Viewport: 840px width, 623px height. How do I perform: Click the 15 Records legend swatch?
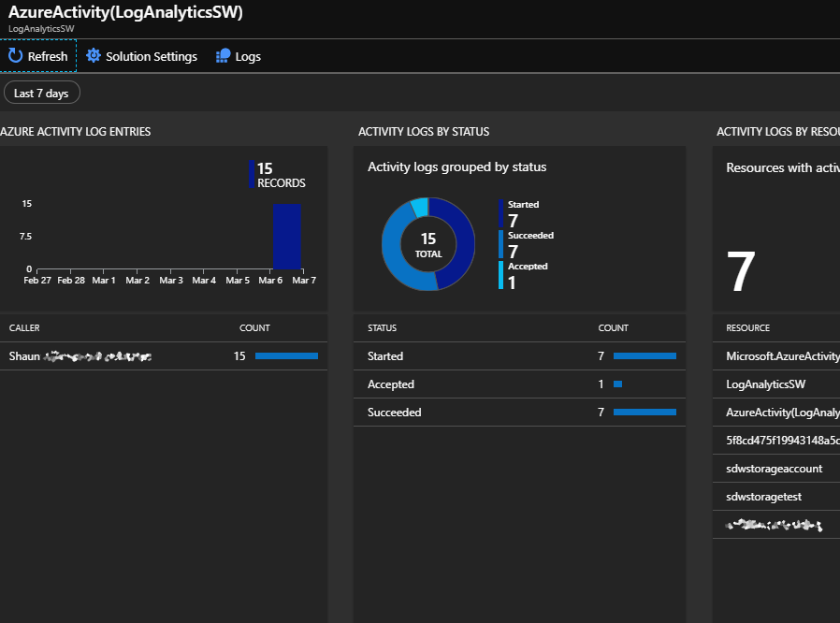click(x=252, y=175)
